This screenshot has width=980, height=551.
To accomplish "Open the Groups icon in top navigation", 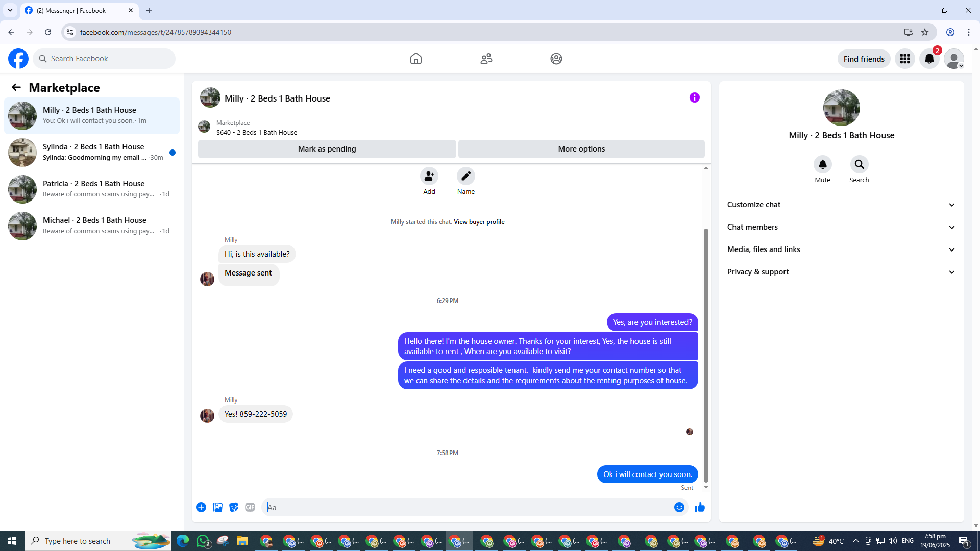I will (x=556, y=59).
